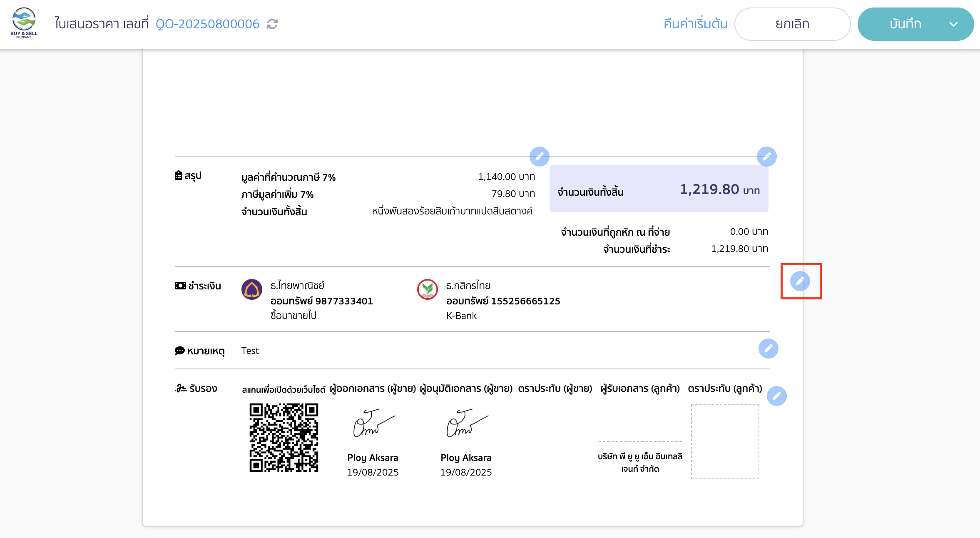This screenshot has height=538, width=980.
Task: Open quotation number QO-20250800006 link
Action: [207, 24]
